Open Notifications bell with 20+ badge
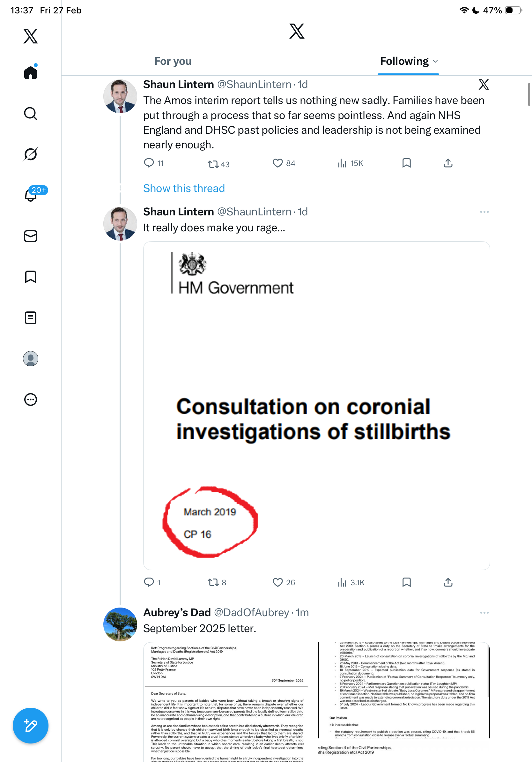 click(x=31, y=195)
